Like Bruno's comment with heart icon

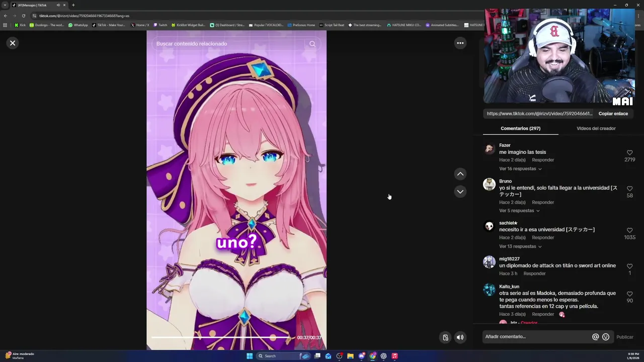(x=629, y=189)
